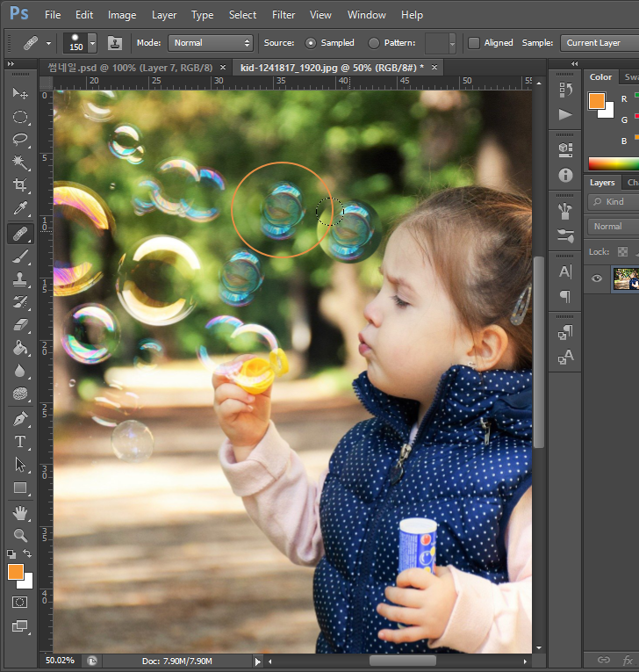Click the status bar arrow menu
This screenshot has height=672, width=639.
coord(257,661)
